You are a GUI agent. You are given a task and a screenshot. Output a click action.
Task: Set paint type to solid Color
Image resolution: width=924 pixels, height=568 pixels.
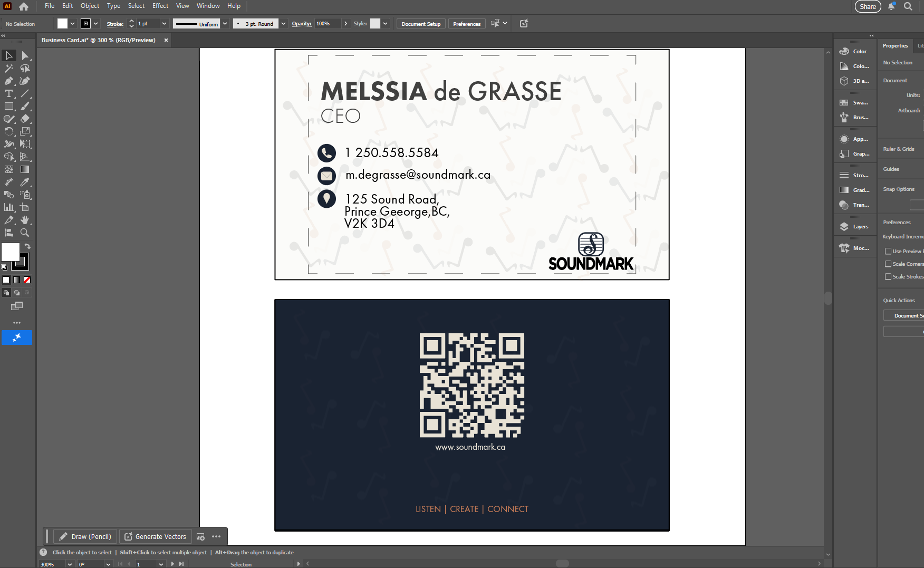click(6, 280)
